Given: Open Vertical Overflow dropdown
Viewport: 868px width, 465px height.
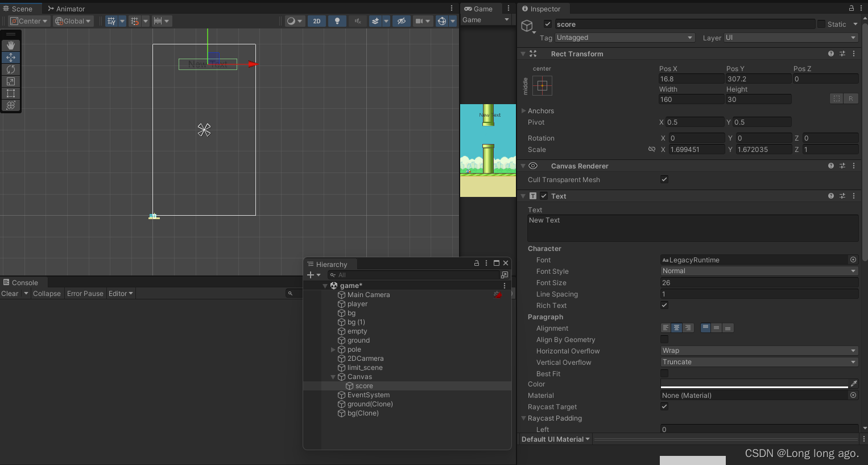Looking at the screenshot, I should pyautogui.click(x=759, y=362).
